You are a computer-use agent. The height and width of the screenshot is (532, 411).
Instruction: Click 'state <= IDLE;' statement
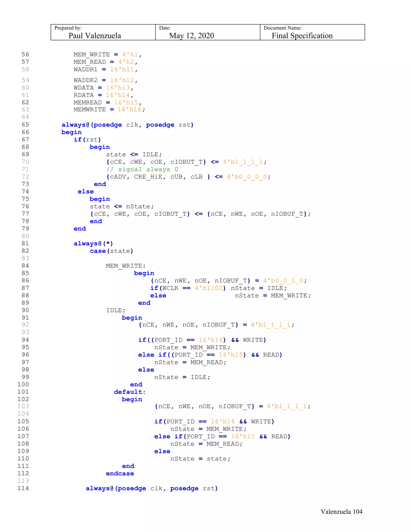[x=134, y=154]
